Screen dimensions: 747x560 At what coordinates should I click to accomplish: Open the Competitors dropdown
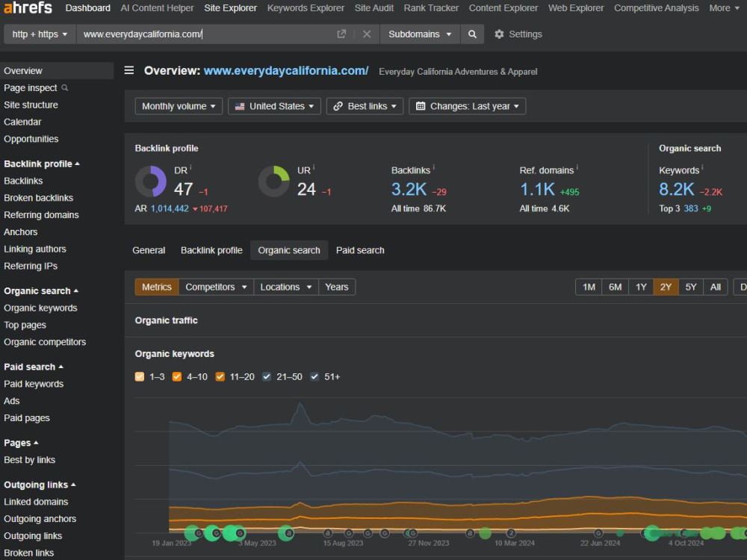(x=217, y=287)
